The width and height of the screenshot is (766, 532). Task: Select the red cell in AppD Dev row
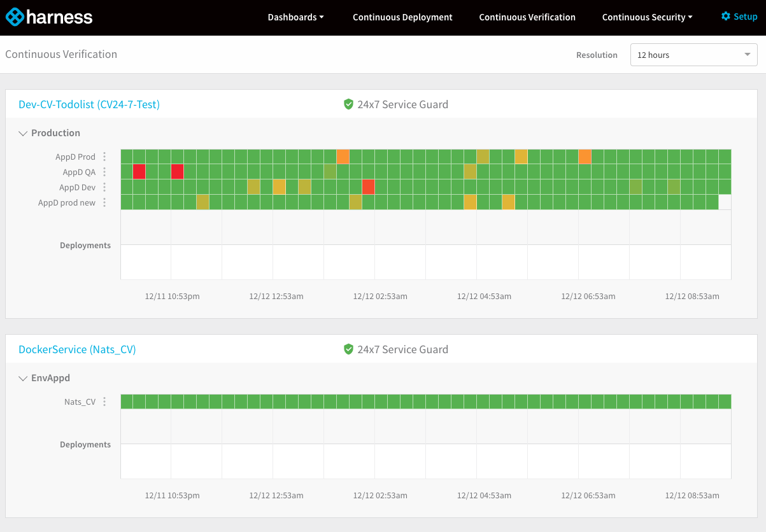click(368, 186)
